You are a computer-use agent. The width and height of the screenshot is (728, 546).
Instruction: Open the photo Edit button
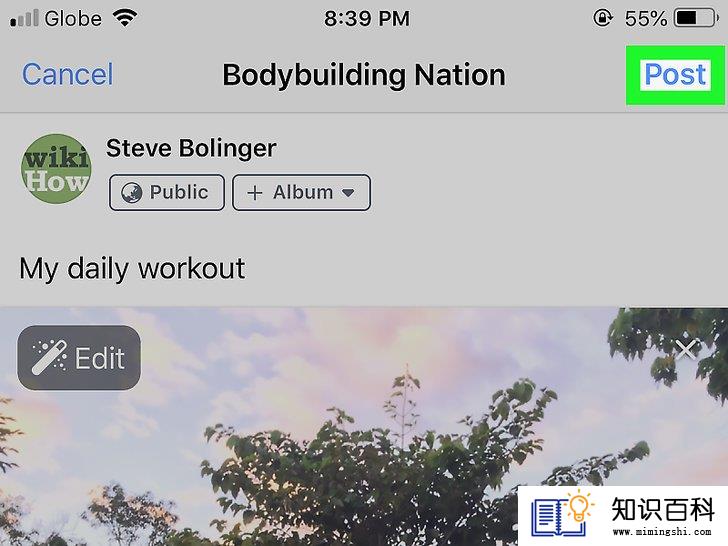click(x=79, y=358)
